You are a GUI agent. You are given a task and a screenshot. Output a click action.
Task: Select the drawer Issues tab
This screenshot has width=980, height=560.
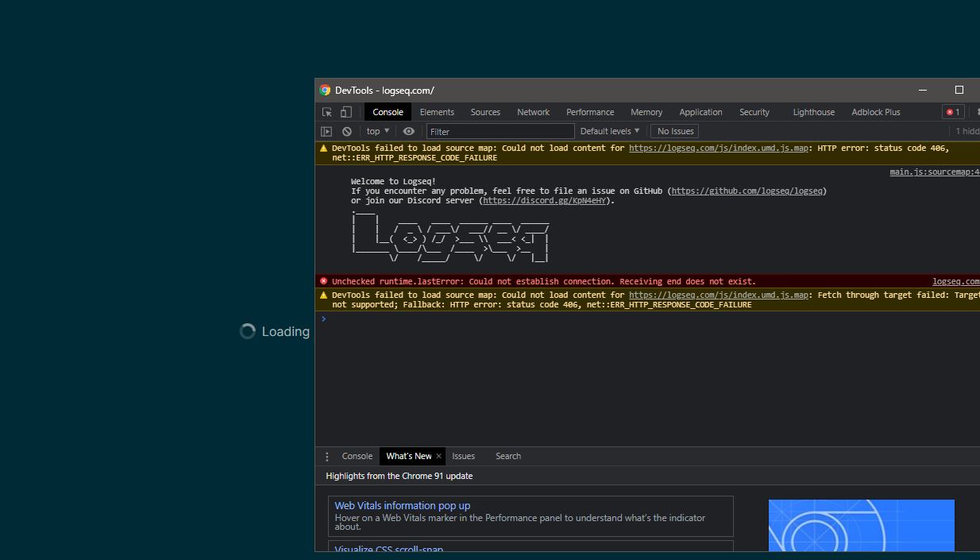(463, 456)
